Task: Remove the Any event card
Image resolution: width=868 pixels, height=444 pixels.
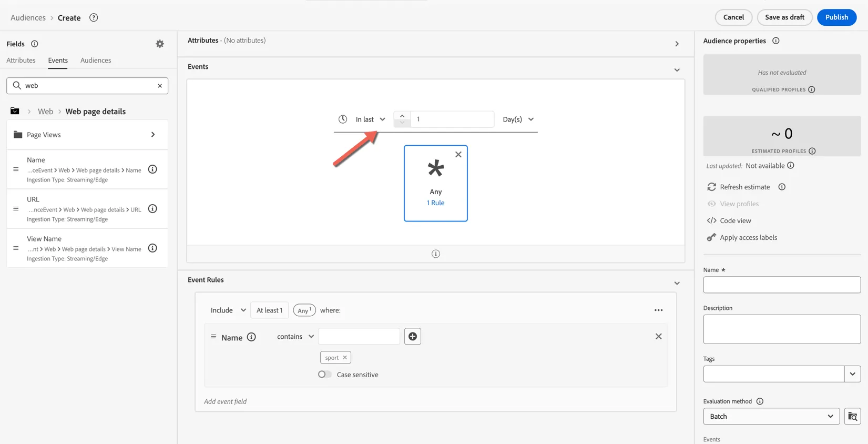Action: (458, 155)
